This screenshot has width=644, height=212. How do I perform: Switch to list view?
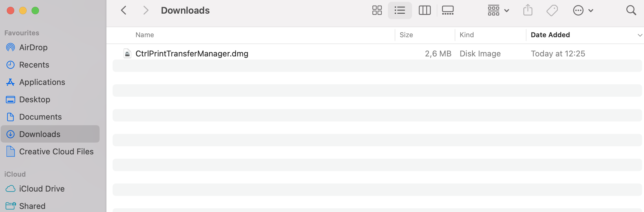[400, 10]
